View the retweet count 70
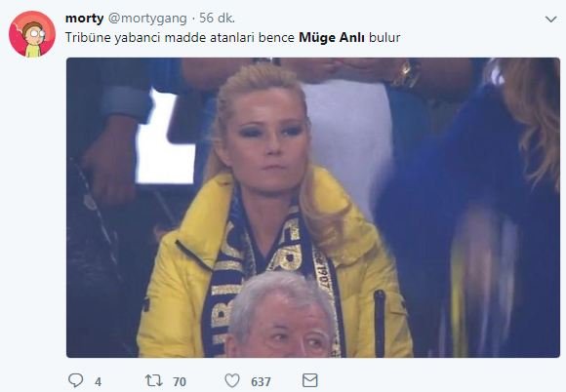566x392 pixels. [180, 381]
